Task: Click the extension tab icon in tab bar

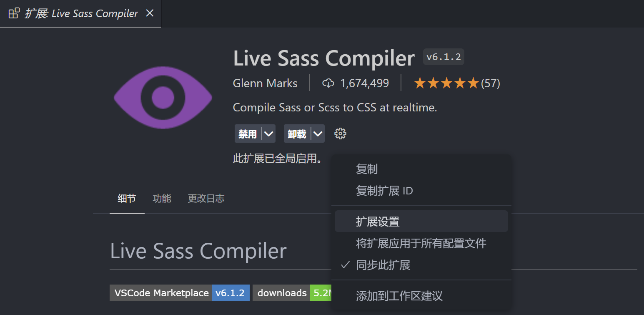Action: pos(14,13)
